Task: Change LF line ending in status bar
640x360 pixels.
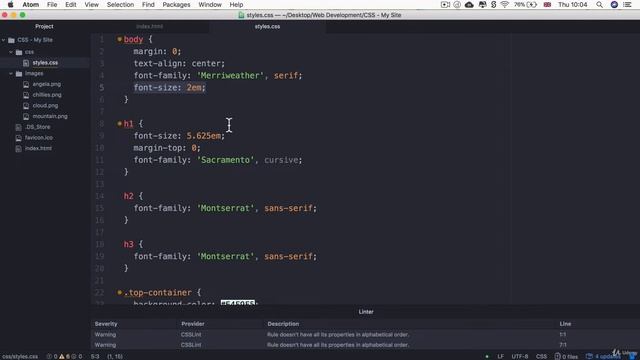Action: [x=500, y=356]
